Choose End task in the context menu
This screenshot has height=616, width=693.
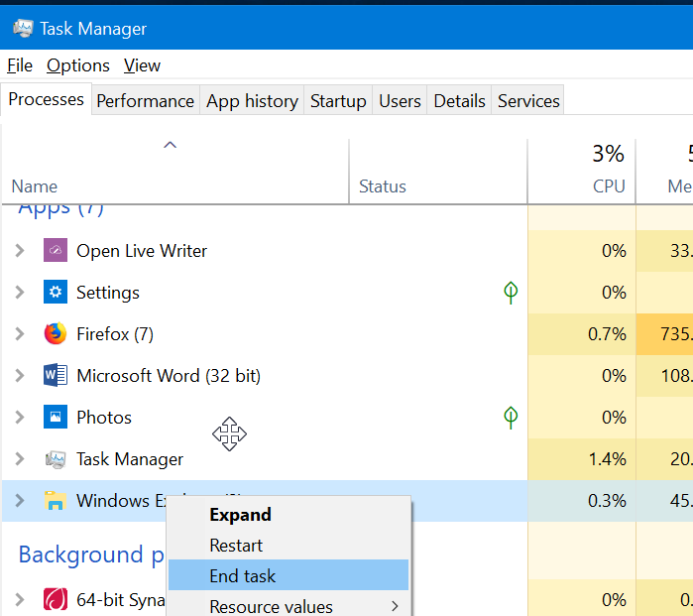[x=289, y=575]
